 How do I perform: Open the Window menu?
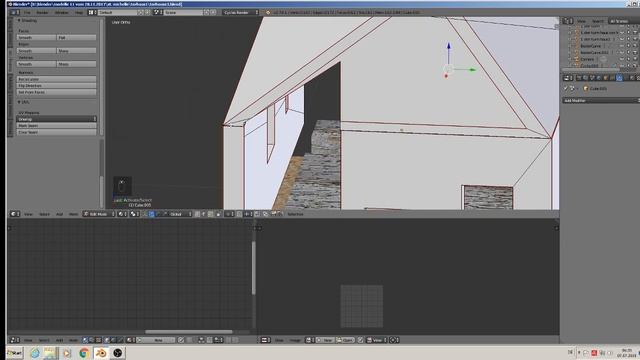click(62, 12)
